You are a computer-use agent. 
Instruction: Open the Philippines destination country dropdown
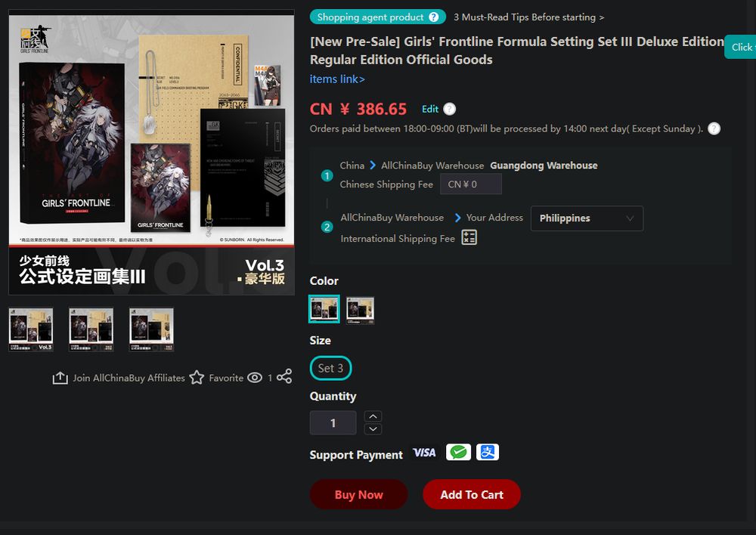(x=587, y=218)
